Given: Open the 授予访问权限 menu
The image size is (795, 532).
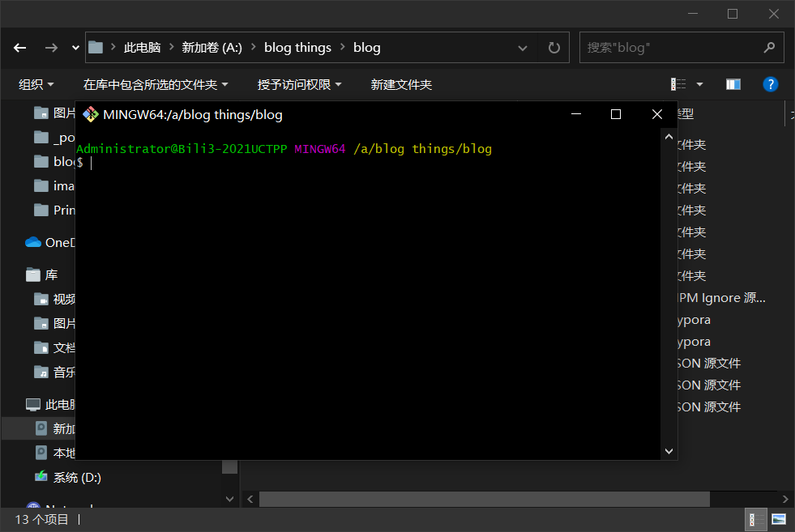Looking at the screenshot, I should click(299, 84).
